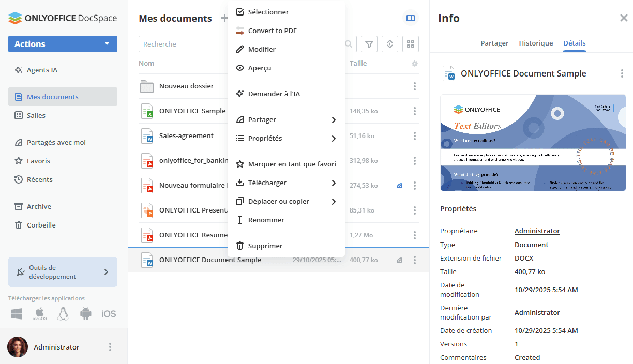Open column settings via gear icon
633x364 pixels.
pos(414,63)
